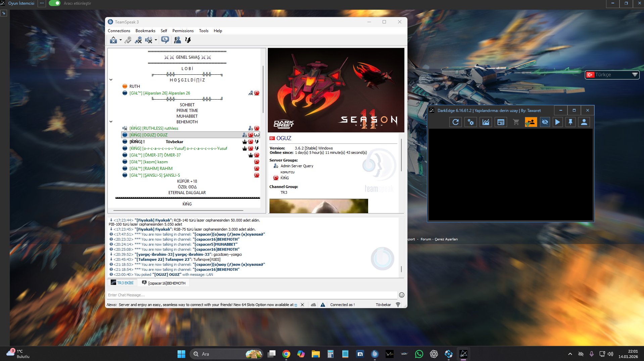This screenshot has height=361, width=644.
Task: Select the MUHABBET channel
Action: point(187,116)
